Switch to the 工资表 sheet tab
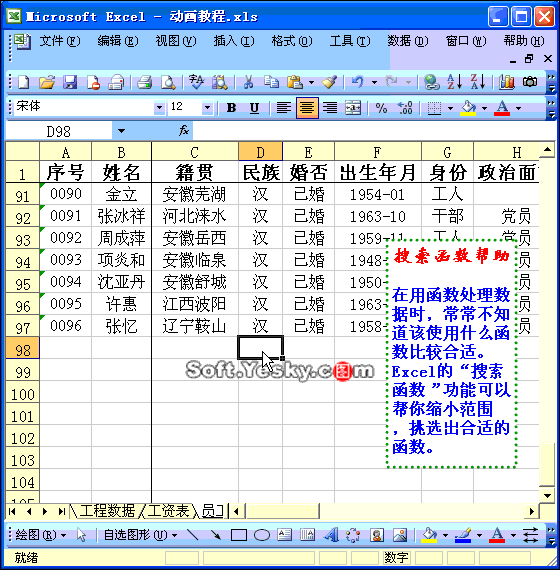The image size is (560, 570). pyautogui.click(x=168, y=511)
